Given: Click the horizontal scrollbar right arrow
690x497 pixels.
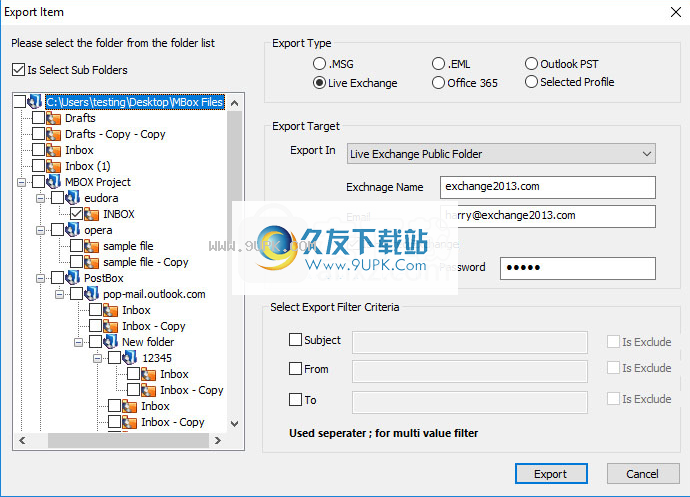Looking at the screenshot, I should pyautogui.click(x=217, y=440).
